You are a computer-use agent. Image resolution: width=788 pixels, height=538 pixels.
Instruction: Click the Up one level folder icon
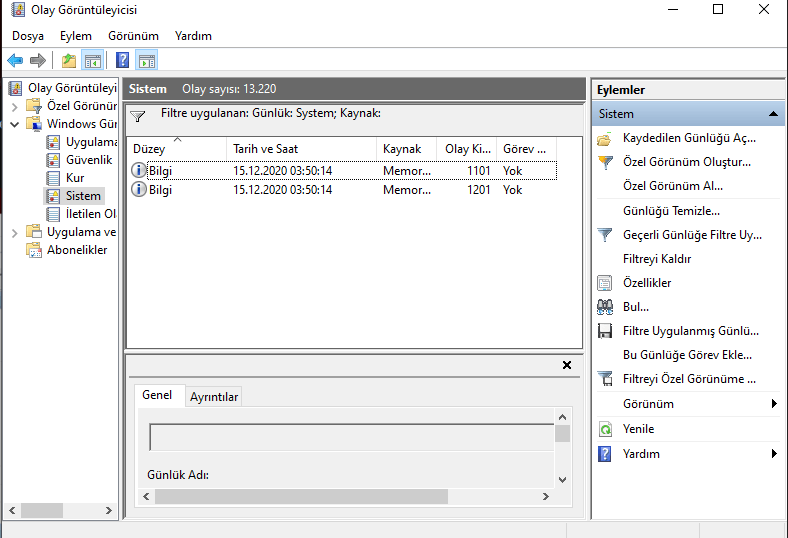point(69,61)
